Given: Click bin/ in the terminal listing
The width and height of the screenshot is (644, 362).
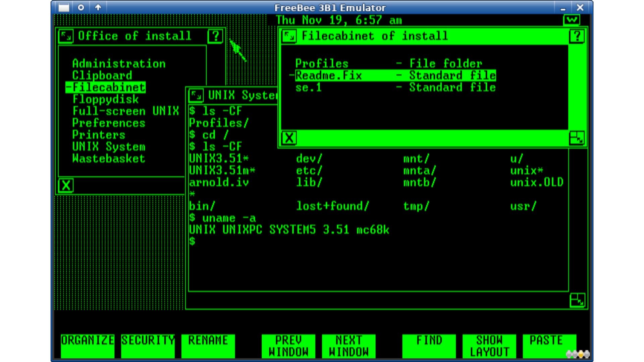Looking at the screenshot, I should pyautogui.click(x=202, y=206).
